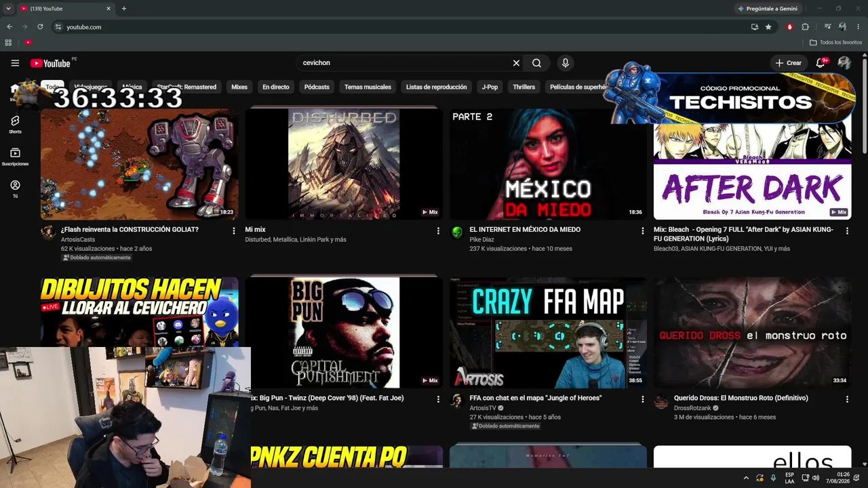The width and height of the screenshot is (868, 488).
Task: Select the Thrillers filter chip
Action: (x=524, y=87)
